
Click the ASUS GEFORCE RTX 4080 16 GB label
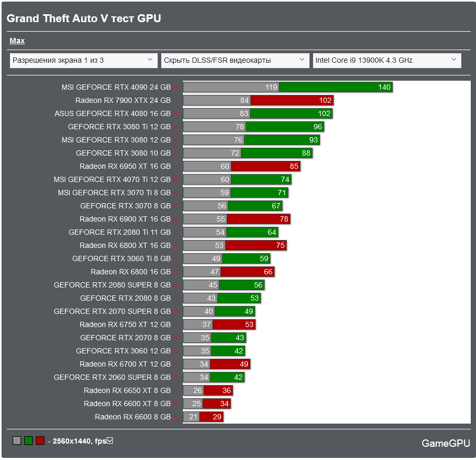[x=113, y=113]
